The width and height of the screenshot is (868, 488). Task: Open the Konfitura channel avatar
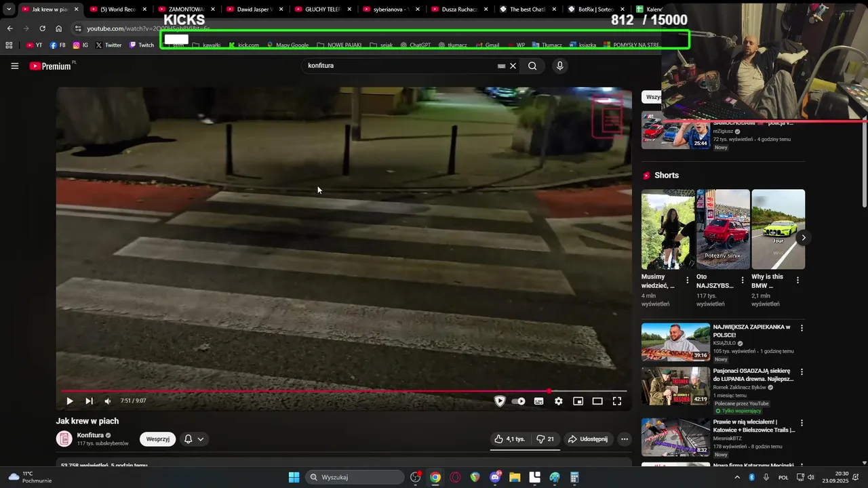[64, 439]
